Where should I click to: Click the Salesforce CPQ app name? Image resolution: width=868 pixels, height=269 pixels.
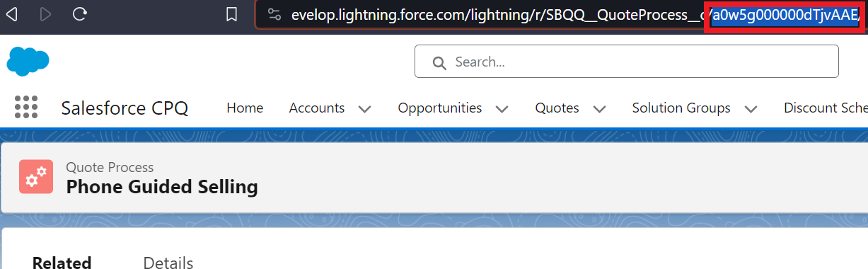(125, 108)
